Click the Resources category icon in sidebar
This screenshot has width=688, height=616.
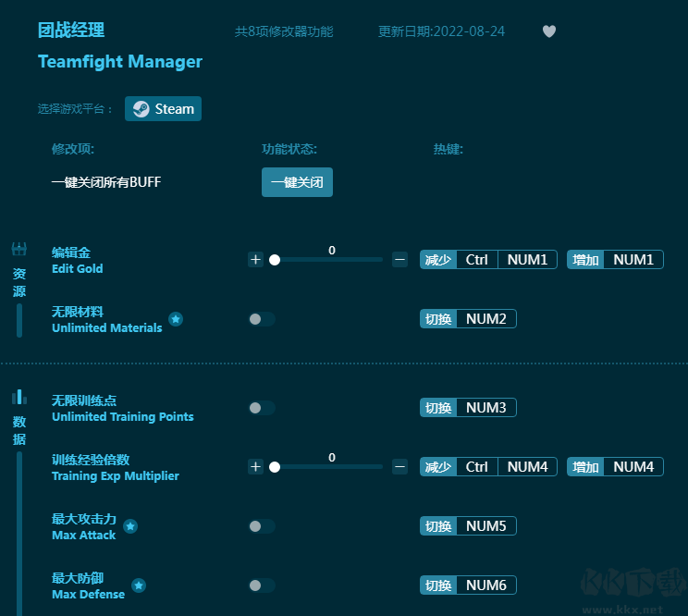tap(18, 249)
